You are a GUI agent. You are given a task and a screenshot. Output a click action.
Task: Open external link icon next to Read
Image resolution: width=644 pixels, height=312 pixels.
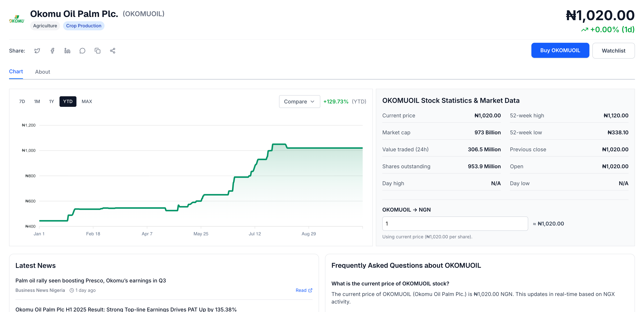pos(310,290)
